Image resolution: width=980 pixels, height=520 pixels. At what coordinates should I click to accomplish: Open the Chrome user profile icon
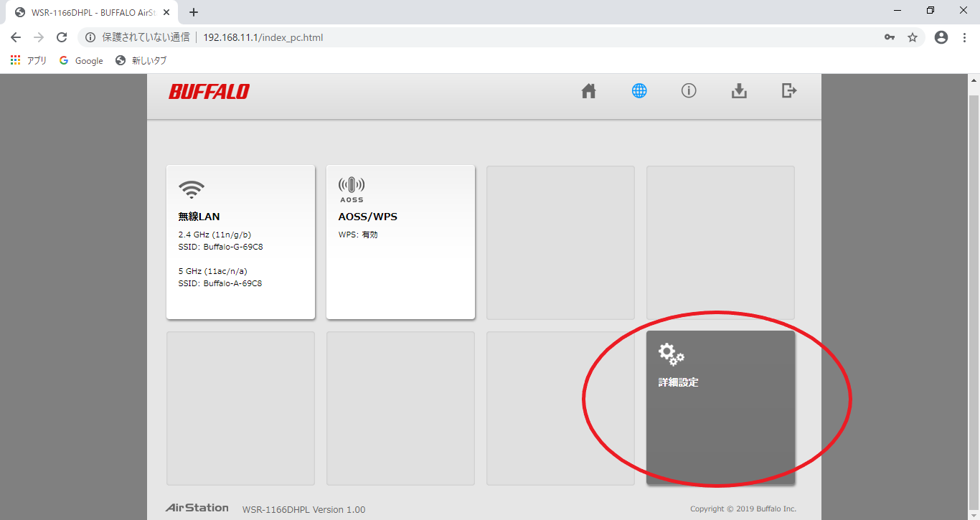pyautogui.click(x=941, y=37)
